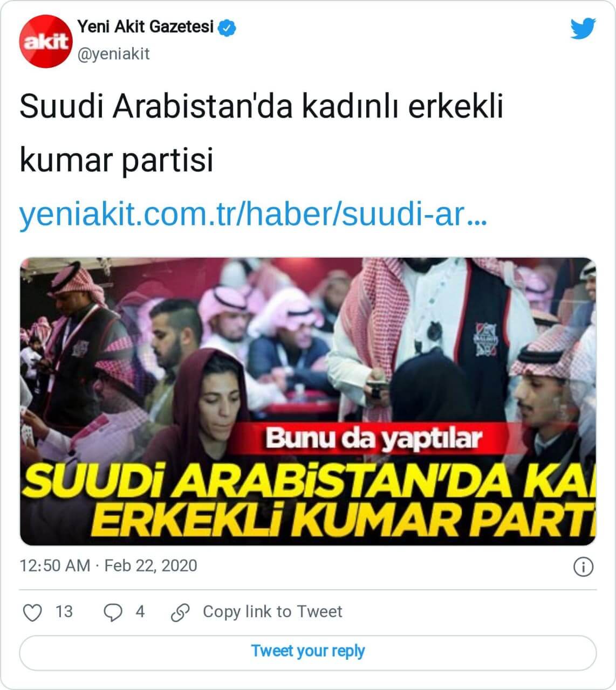Open the akit red profile avatar

coord(45,42)
